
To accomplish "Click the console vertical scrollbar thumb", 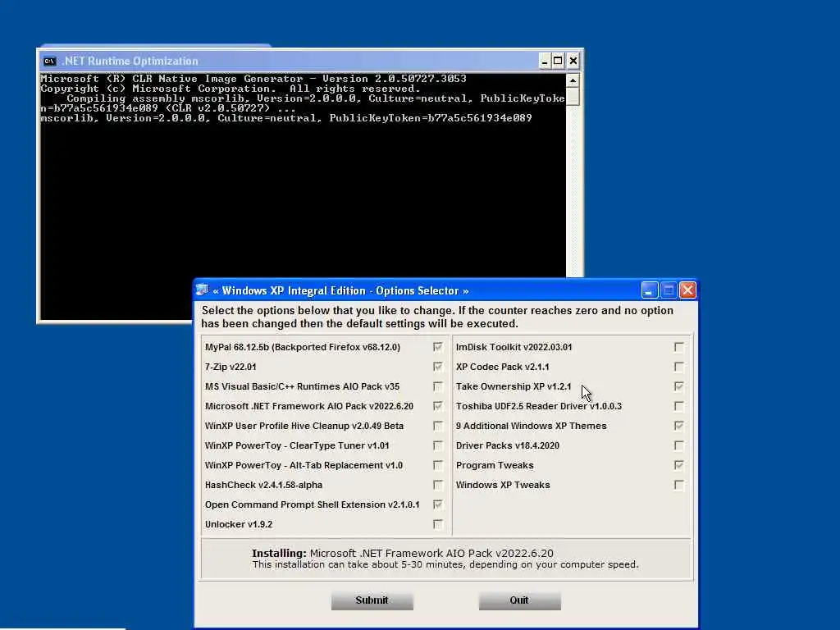I will tap(573, 97).
